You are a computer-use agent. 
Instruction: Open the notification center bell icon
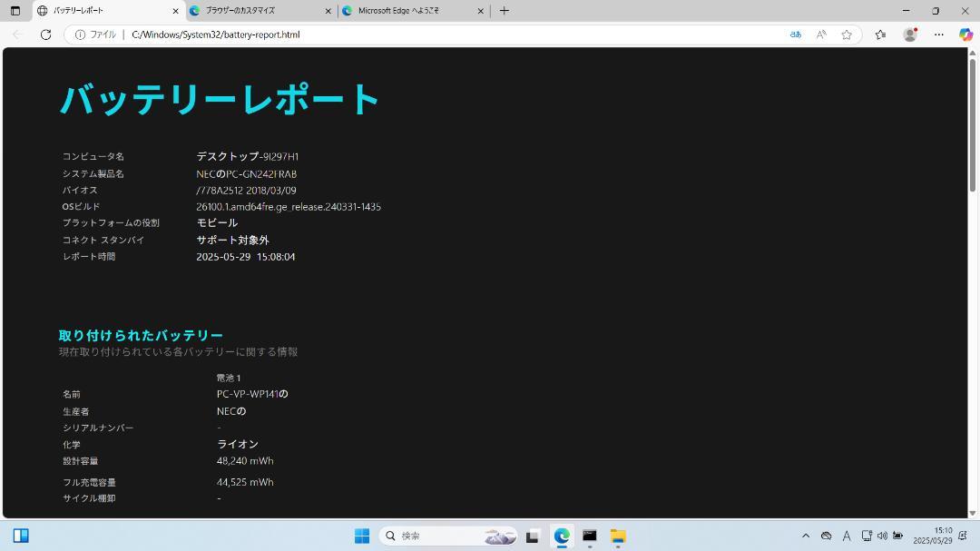pos(963,536)
